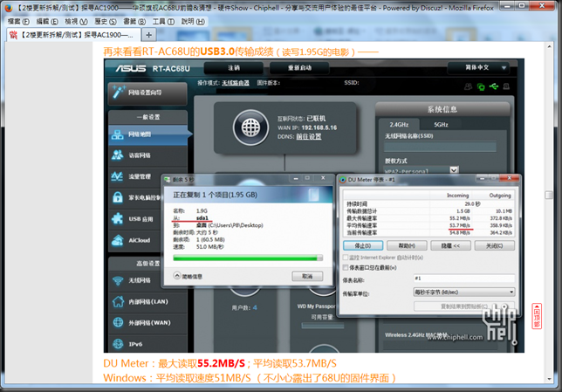Image resolution: width=562 pixels, height=392 pixels.
Task: Open the wireless router operation mode link
Action: tap(236, 83)
